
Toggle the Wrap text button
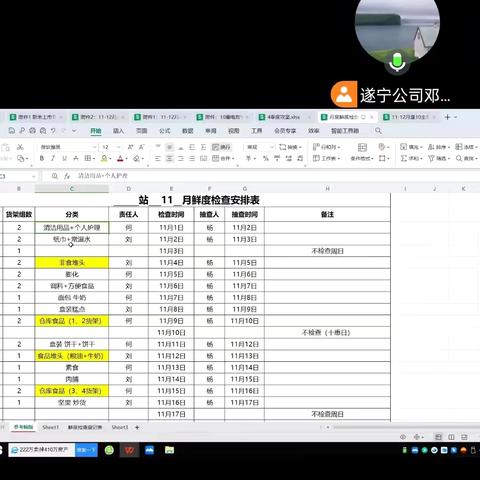[222, 147]
